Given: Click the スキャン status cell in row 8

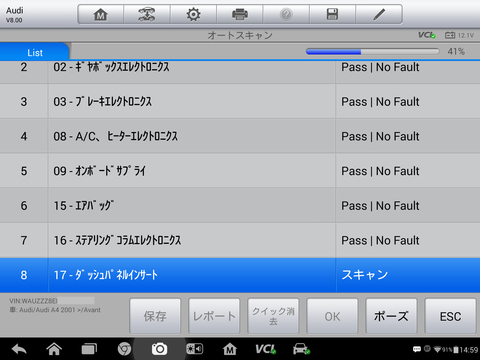Looking at the screenshot, I should 408,275.
